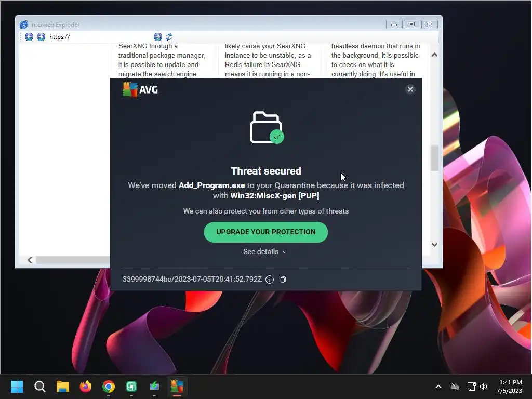Open taskbar Search
Viewport: 532px width, 399px height.
click(x=39, y=387)
